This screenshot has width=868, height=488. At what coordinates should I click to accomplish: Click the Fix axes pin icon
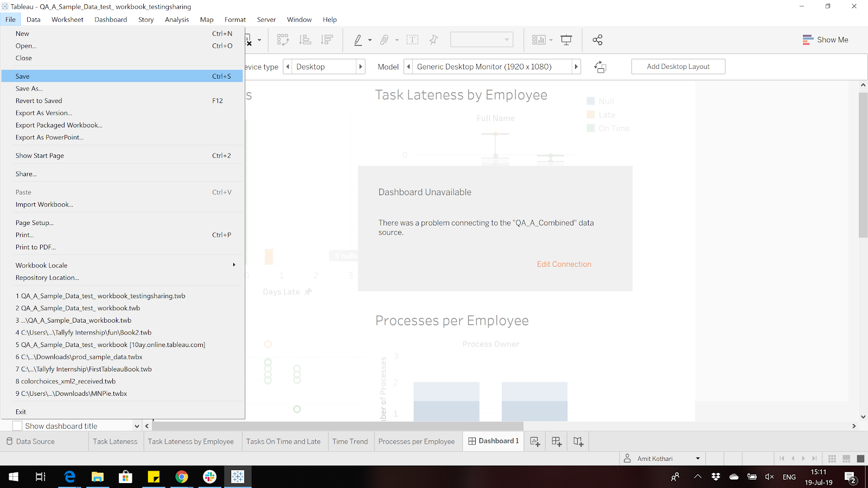[x=433, y=40]
